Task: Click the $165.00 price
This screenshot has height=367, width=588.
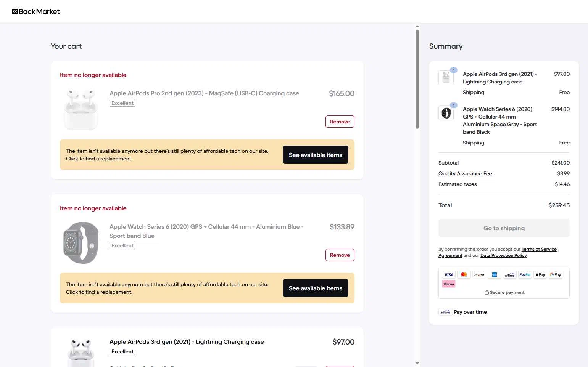Action: pyautogui.click(x=342, y=93)
